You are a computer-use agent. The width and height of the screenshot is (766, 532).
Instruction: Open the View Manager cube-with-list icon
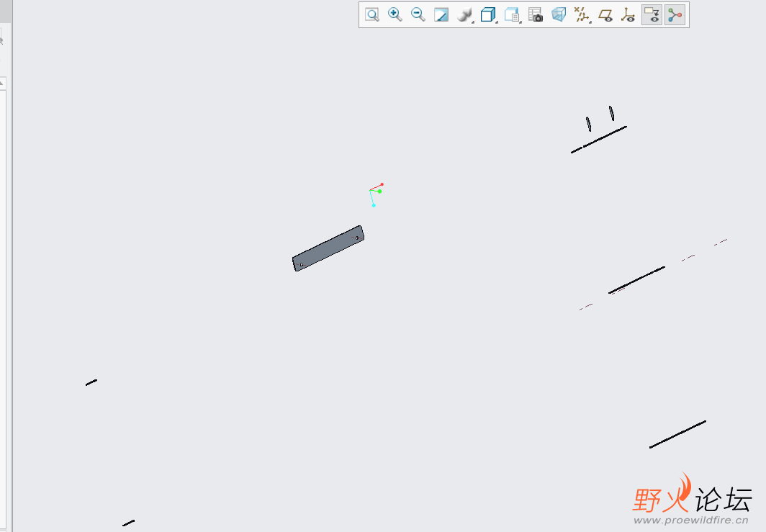pyautogui.click(x=512, y=14)
